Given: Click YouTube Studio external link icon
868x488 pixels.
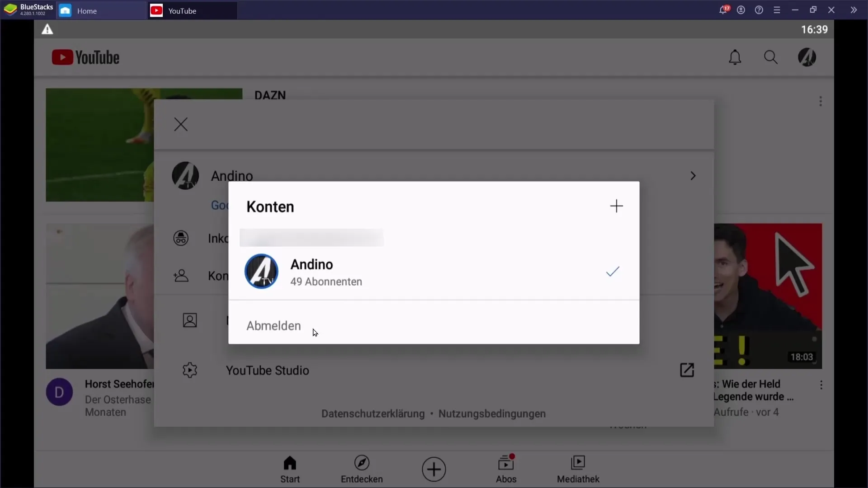Looking at the screenshot, I should point(687,370).
